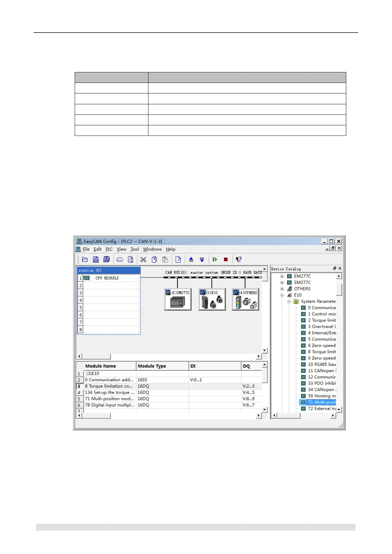The height and width of the screenshot is (554, 392).
Task: Select the (3)E10 servo node
Action: pos(212,299)
